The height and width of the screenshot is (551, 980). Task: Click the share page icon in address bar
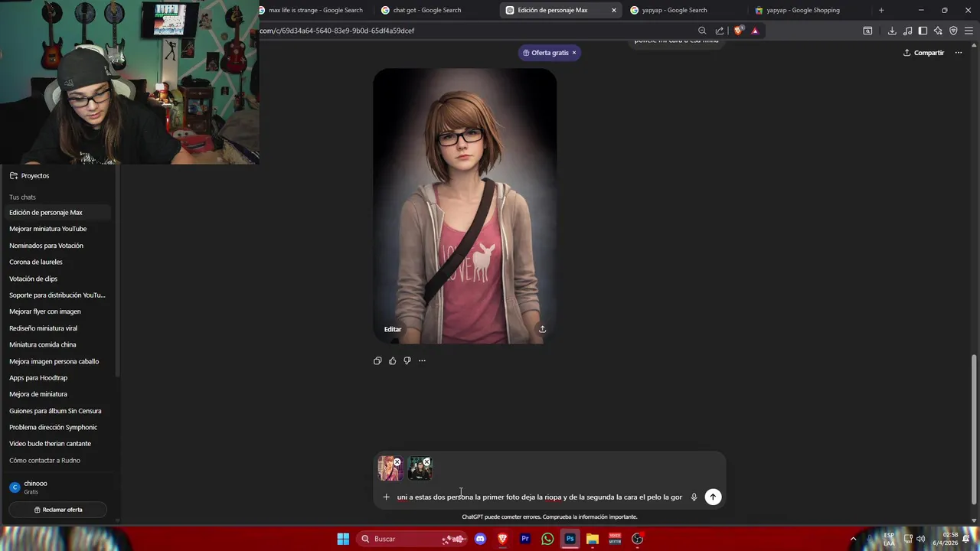[x=719, y=31]
